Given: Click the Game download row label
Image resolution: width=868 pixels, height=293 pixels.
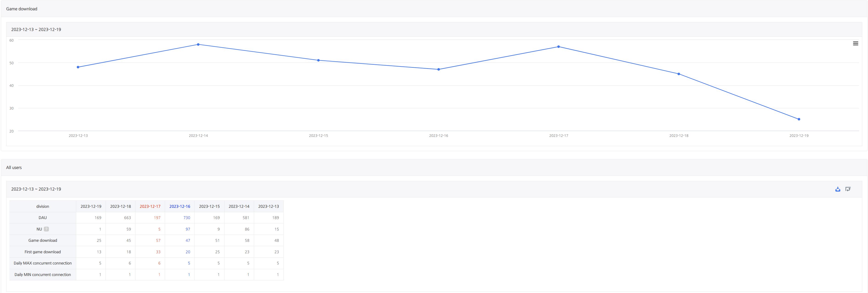Looking at the screenshot, I should pyautogui.click(x=43, y=240).
